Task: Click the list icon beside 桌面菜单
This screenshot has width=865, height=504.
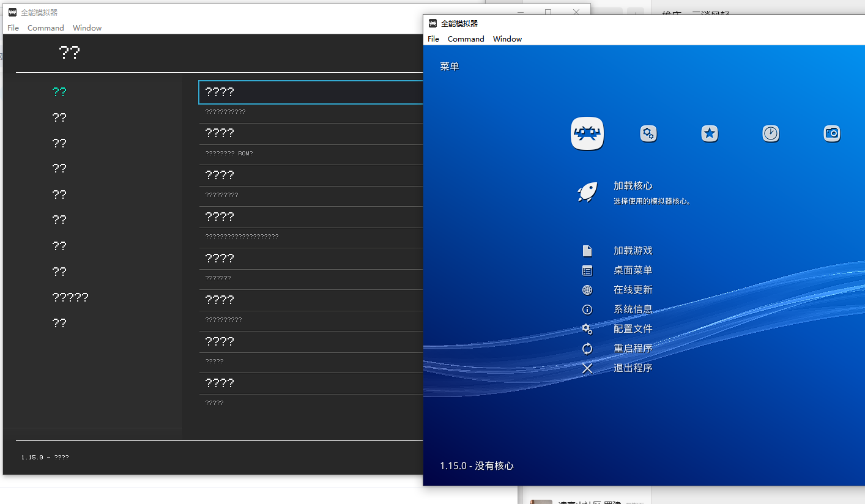Action: pos(587,270)
